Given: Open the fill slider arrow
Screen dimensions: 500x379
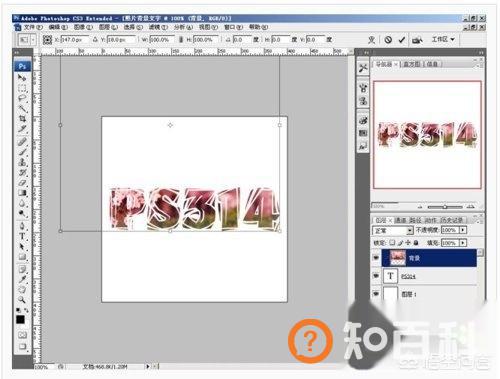Looking at the screenshot, I should (463, 243).
